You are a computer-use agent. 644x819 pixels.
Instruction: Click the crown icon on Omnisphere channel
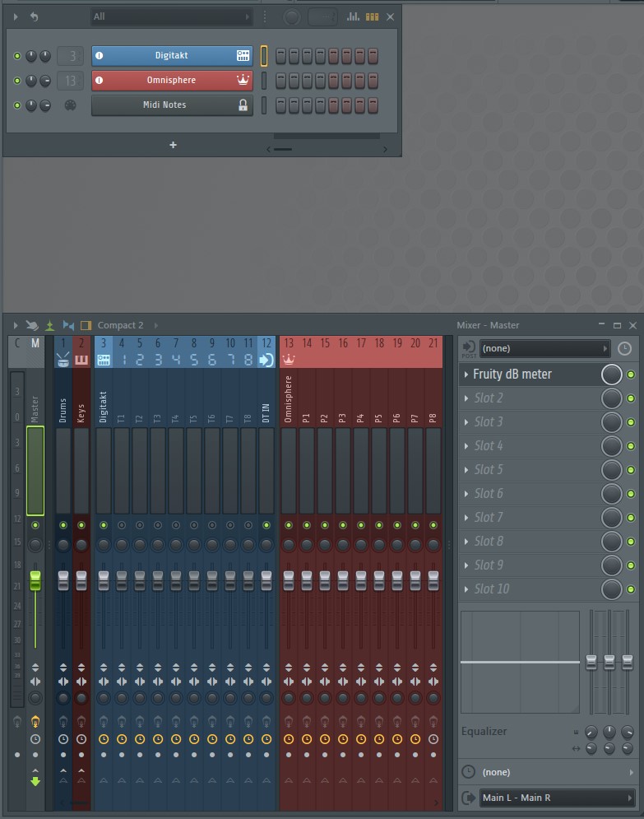(243, 81)
